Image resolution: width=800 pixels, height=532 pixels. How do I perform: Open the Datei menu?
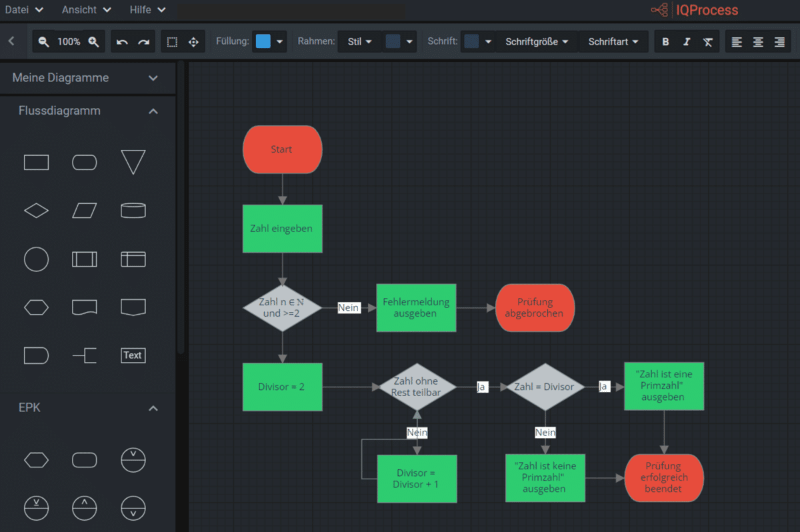click(24, 10)
